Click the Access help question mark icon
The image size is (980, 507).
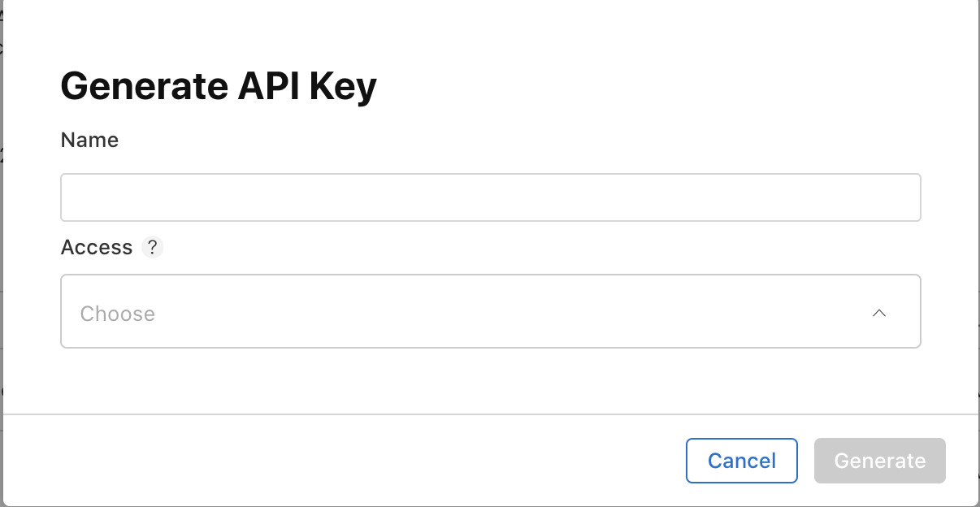coord(153,248)
